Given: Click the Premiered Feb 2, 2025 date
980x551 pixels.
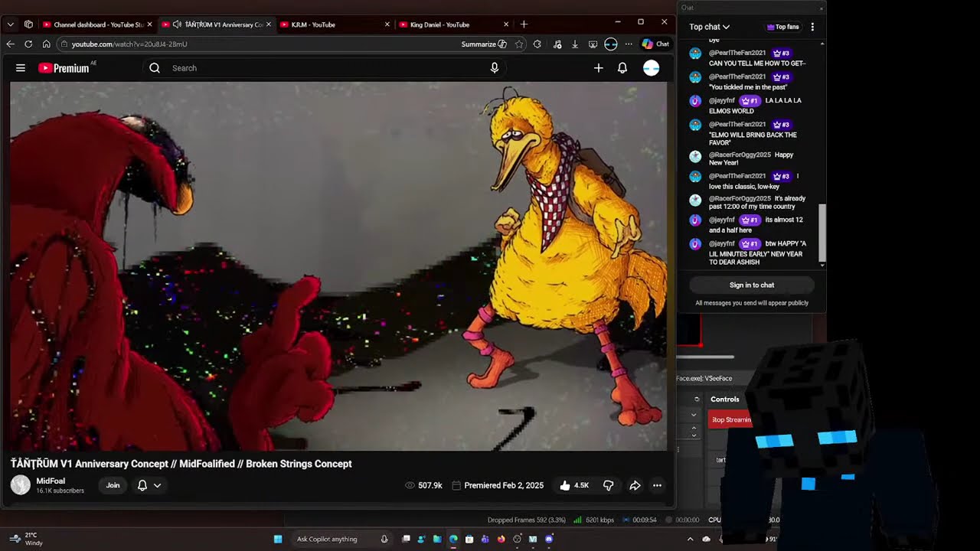Looking at the screenshot, I should pos(498,485).
